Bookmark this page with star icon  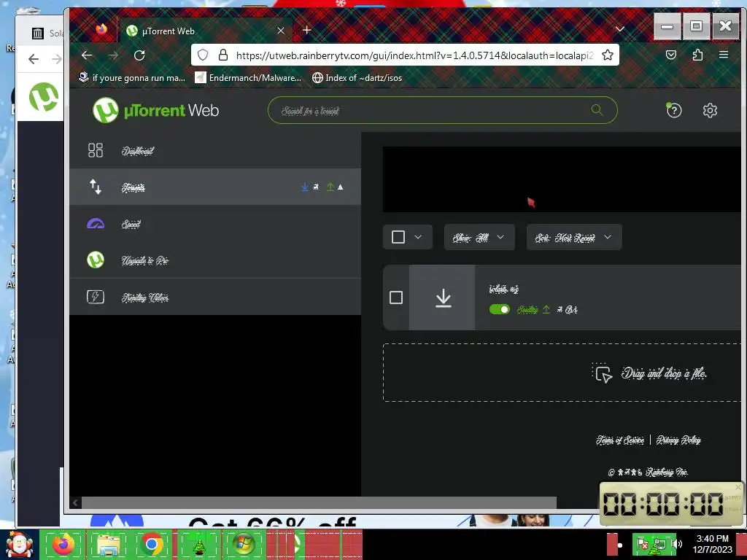[x=608, y=55]
